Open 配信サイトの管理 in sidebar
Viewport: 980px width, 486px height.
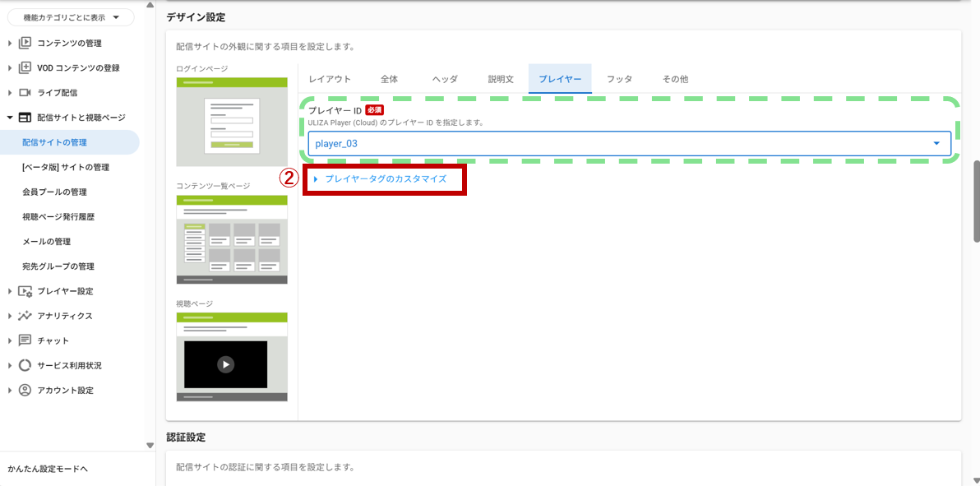click(x=69, y=142)
